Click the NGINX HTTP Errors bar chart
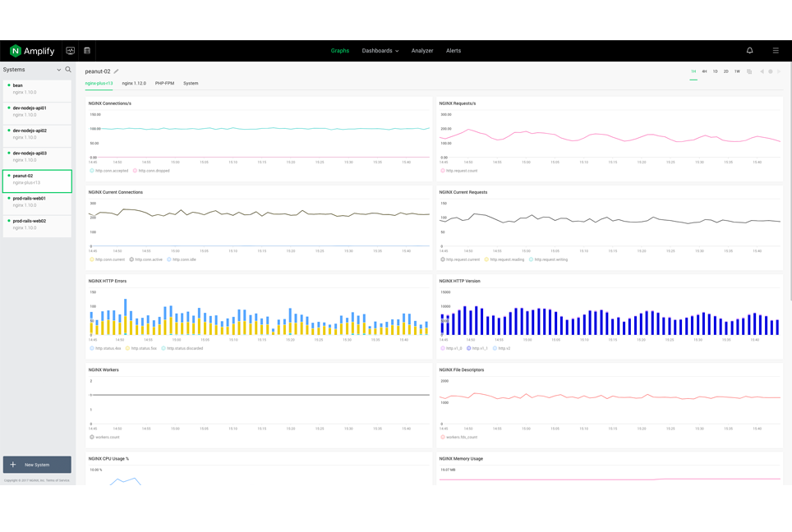 coord(259,314)
